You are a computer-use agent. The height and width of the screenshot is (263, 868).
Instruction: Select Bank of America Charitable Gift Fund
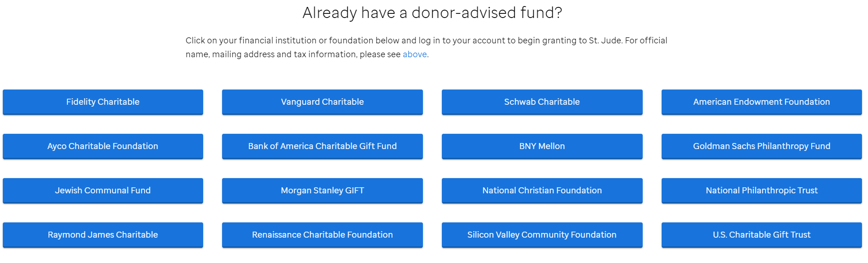click(322, 146)
